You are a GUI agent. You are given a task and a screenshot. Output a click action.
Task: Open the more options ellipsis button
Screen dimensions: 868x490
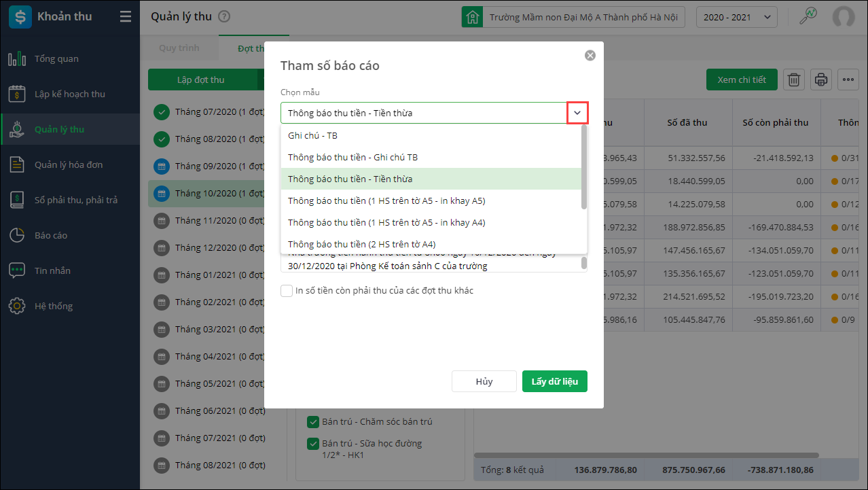coord(848,80)
